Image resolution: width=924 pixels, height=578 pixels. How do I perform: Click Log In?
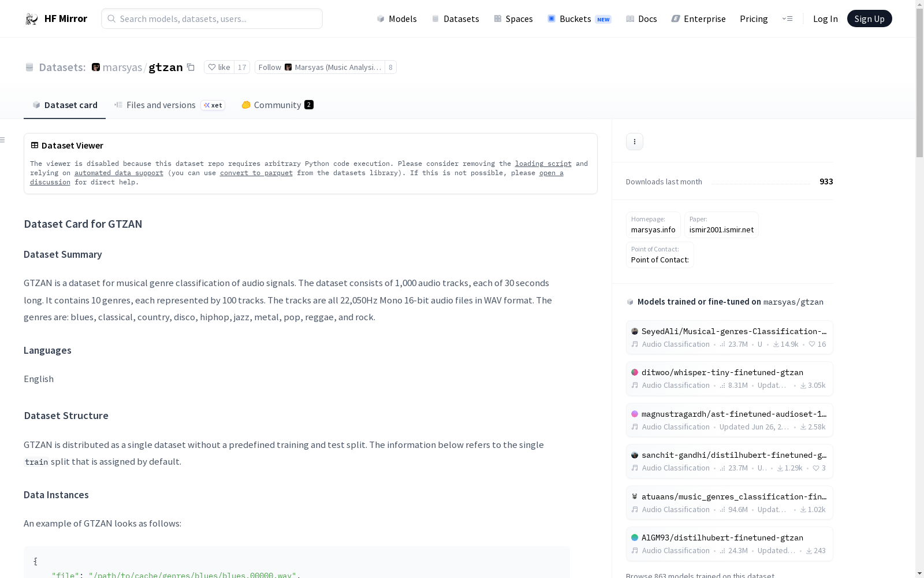[825, 18]
